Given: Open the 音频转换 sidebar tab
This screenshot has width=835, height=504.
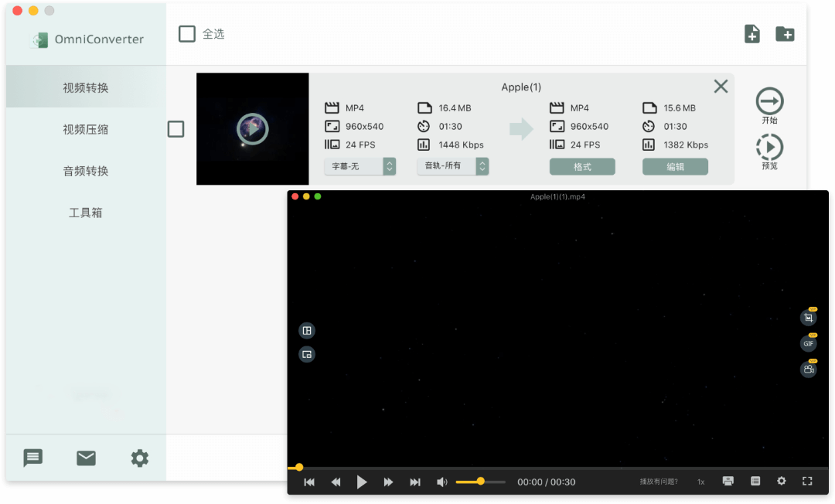Looking at the screenshot, I should pyautogui.click(x=86, y=171).
